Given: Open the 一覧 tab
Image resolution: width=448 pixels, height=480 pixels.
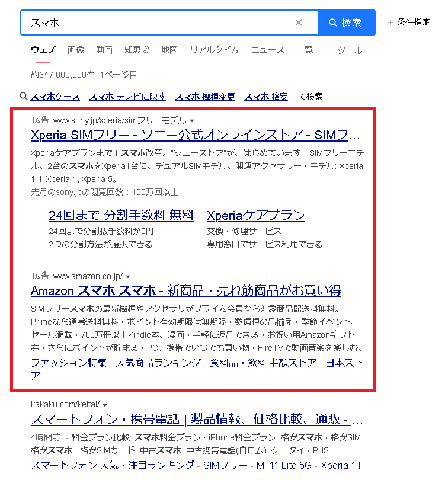Looking at the screenshot, I should tap(305, 50).
